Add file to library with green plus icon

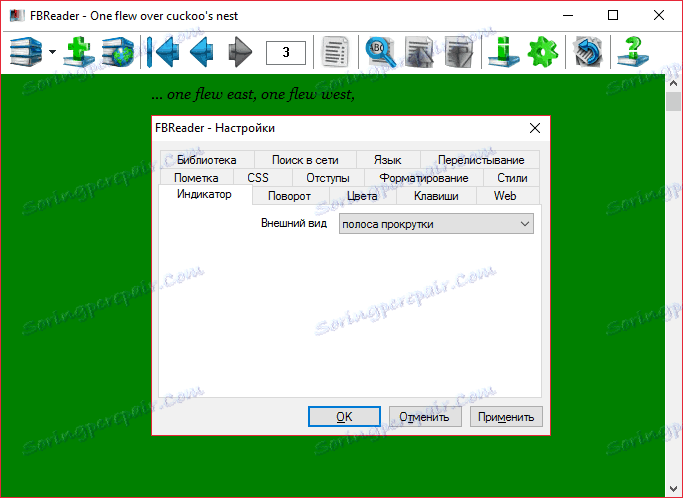point(78,52)
